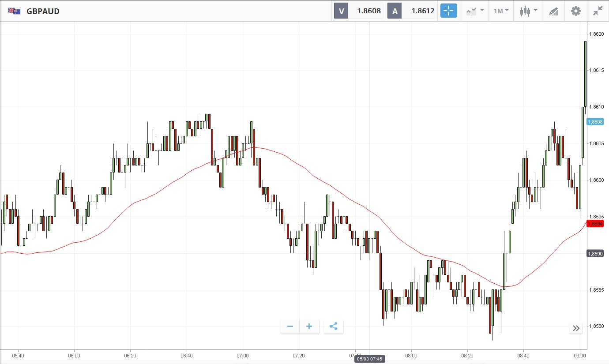Screen dimensions: 609x364
Task: Click the V sell price 1.8608
Action: (368, 11)
